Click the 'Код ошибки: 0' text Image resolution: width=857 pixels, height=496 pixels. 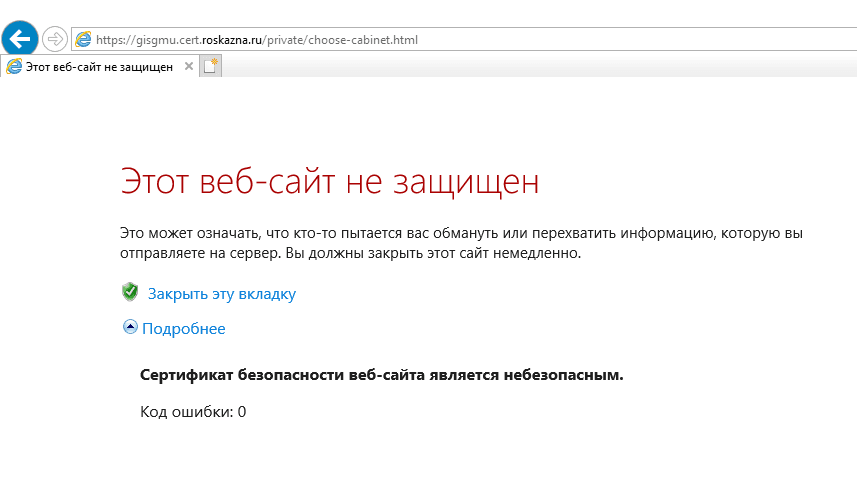click(x=193, y=411)
